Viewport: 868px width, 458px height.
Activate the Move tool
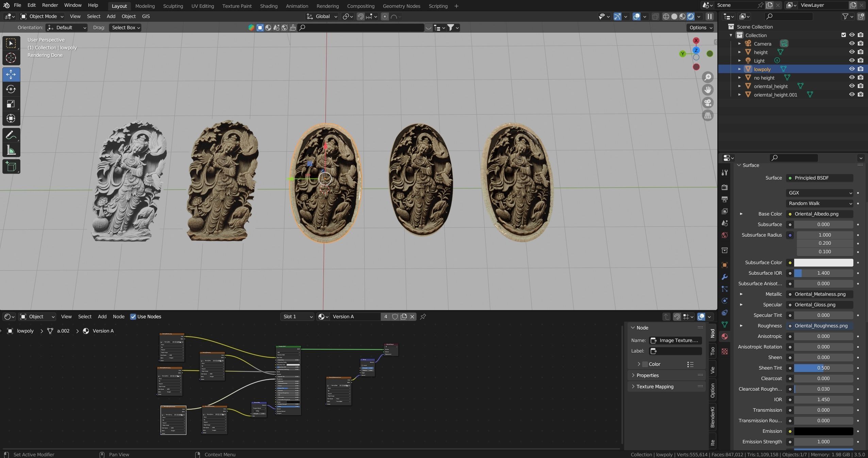coord(11,74)
